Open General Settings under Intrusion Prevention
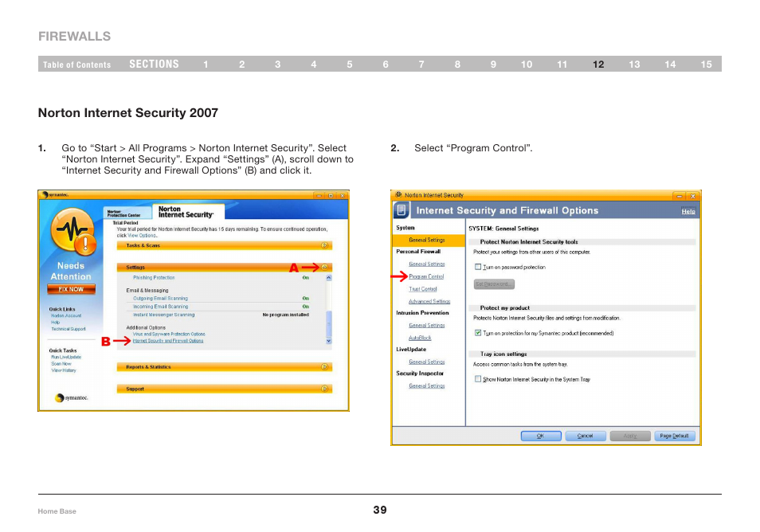 coord(427,326)
